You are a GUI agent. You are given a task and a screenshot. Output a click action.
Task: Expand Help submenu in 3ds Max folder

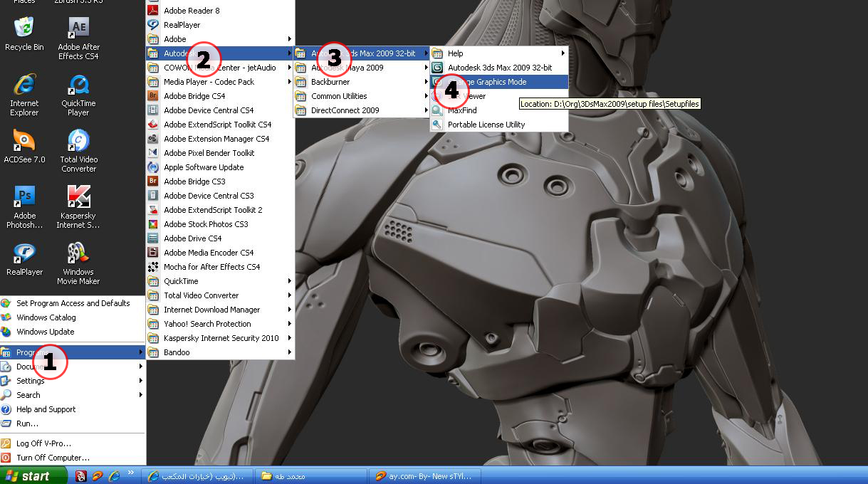[498, 53]
